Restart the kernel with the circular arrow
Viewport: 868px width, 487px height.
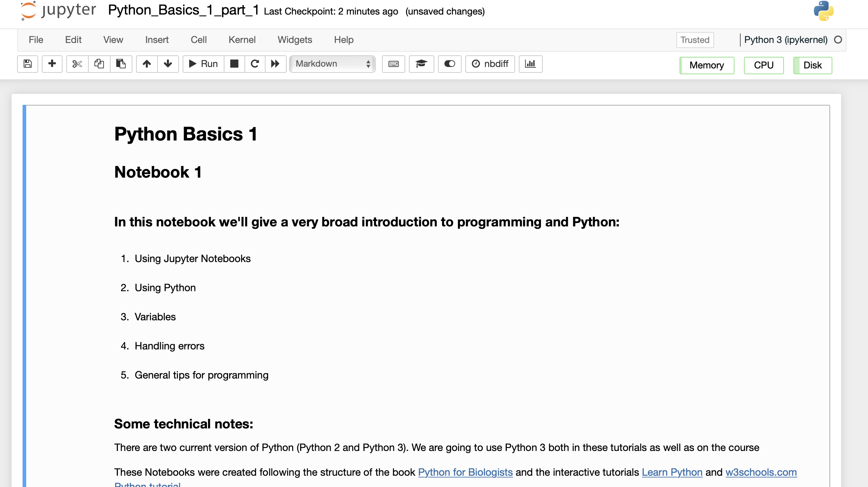tap(255, 64)
